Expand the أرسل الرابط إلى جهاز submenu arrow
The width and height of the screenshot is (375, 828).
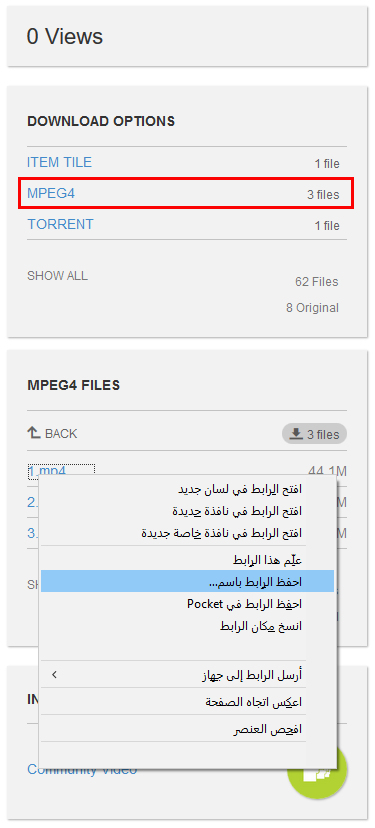tap(53, 674)
